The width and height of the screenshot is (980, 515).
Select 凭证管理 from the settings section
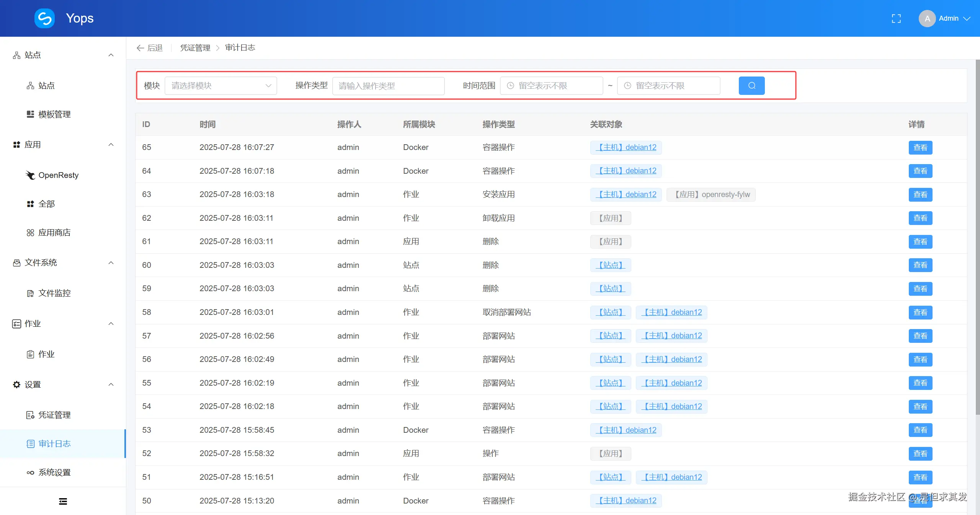click(54, 415)
